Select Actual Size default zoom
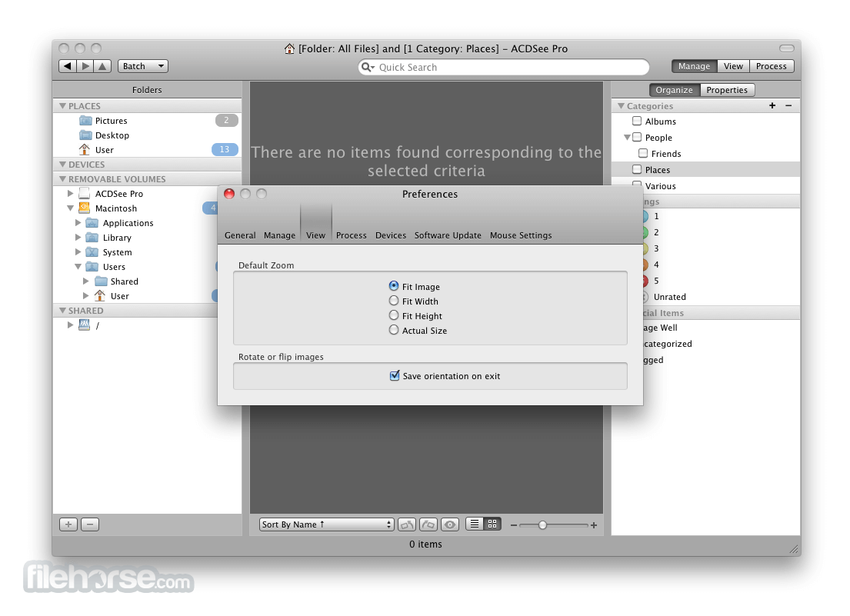Viewport: 850px width, 616px height. pyautogui.click(x=394, y=330)
